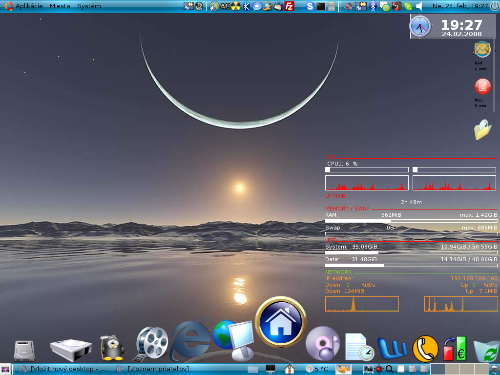The image size is (500, 375).
Task: Click the volume speaker icon
Action: pyautogui.click(x=419, y=6)
